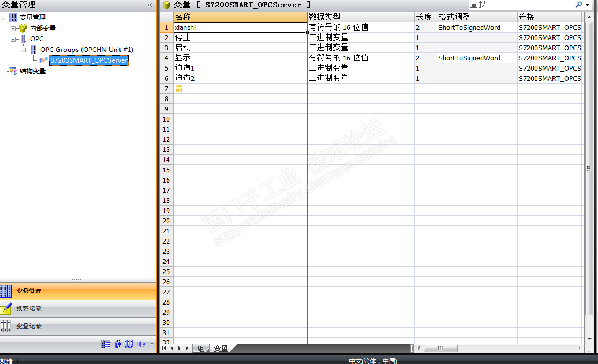
Task: Open the 变量管理 navigation bar entry
Action: (x=78, y=291)
